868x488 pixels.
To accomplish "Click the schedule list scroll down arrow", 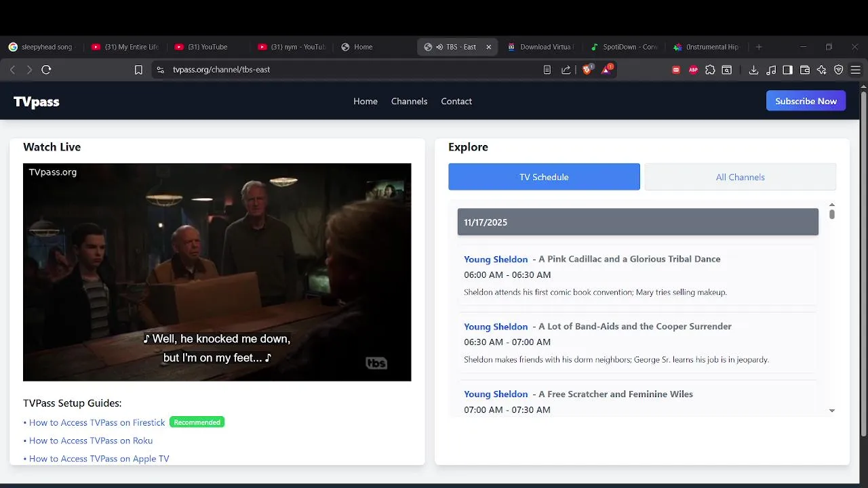I will (x=831, y=411).
